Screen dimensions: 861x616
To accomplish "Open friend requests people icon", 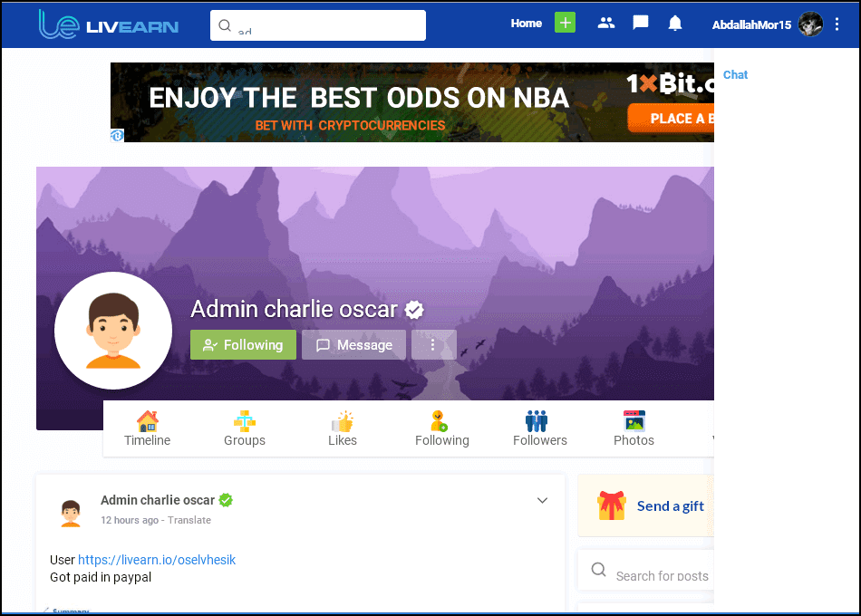I will tap(605, 23).
